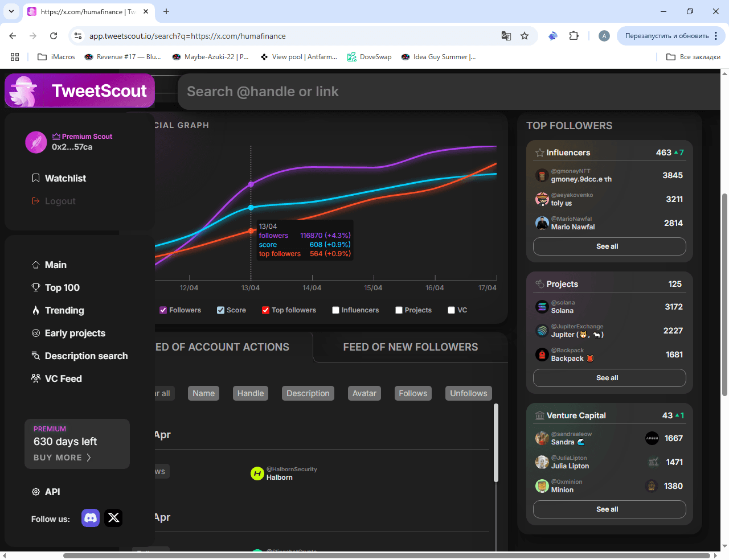
Task: See all Venture Capital followers
Action: click(609, 509)
